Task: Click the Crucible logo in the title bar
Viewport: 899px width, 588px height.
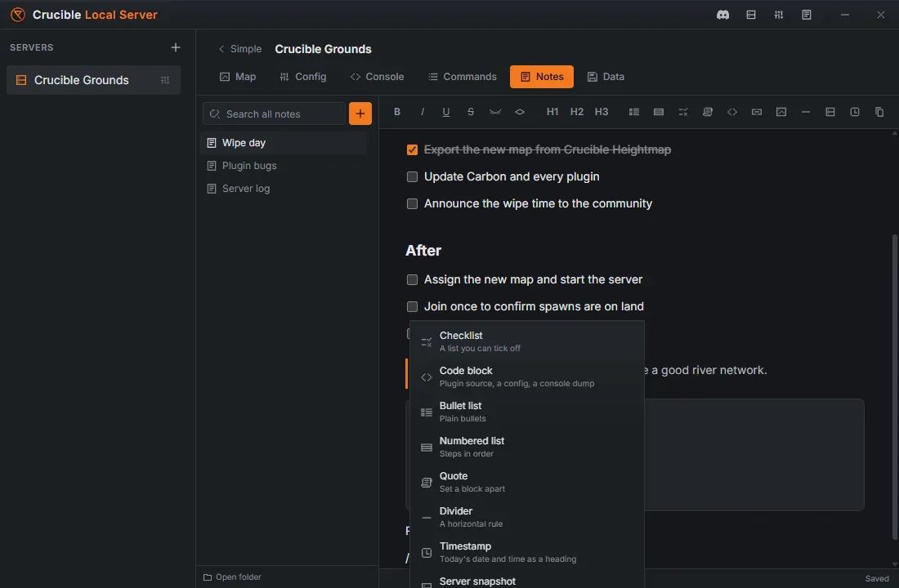Action: [18, 15]
